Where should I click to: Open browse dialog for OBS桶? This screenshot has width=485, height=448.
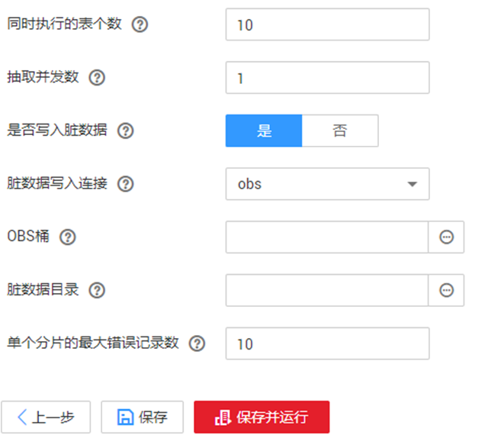point(447,237)
